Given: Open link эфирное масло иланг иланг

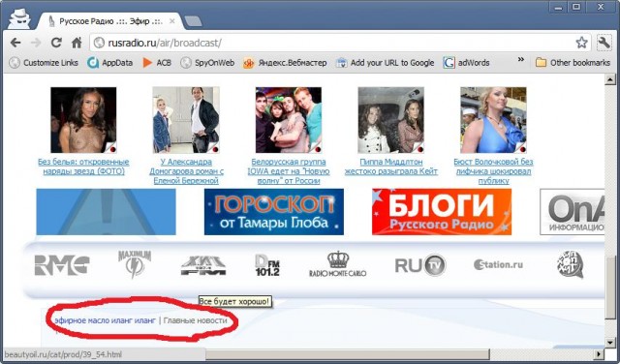Looking at the screenshot, I should click(106, 320).
